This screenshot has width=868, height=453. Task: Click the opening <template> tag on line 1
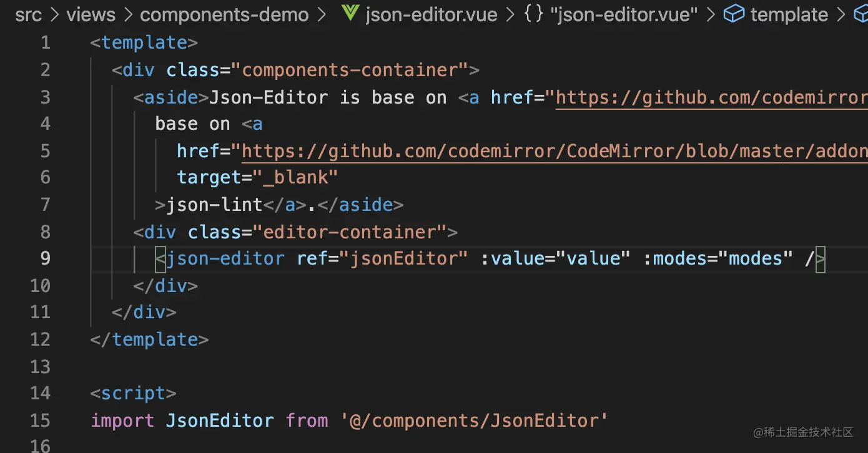tap(144, 43)
